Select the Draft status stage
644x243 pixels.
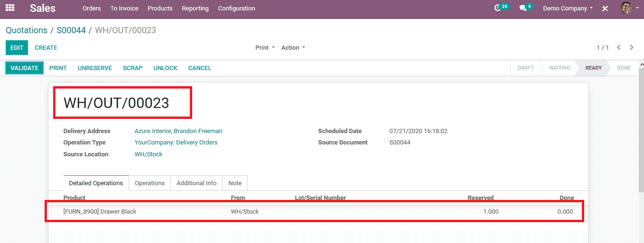pyautogui.click(x=525, y=68)
